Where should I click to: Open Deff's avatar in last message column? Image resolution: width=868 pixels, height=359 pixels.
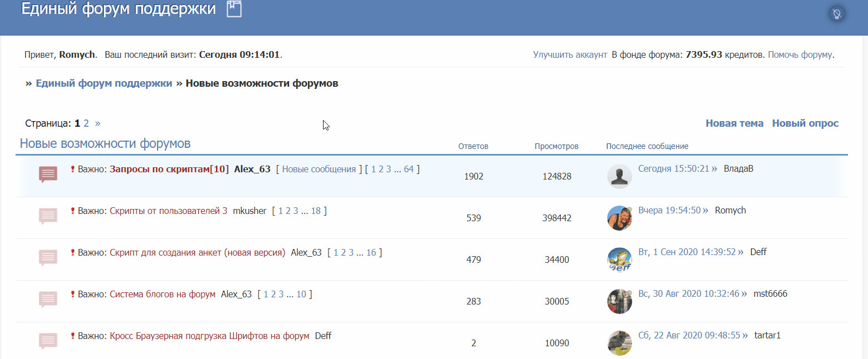(x=619, y=260)
